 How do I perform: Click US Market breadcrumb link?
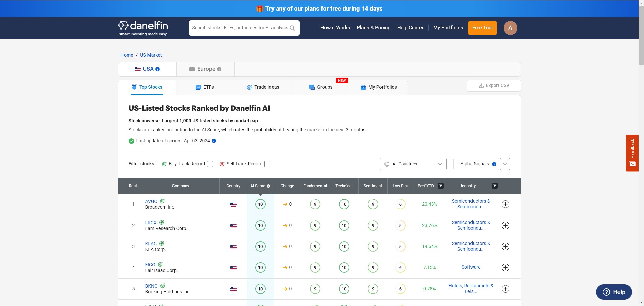tap(151, 55)
